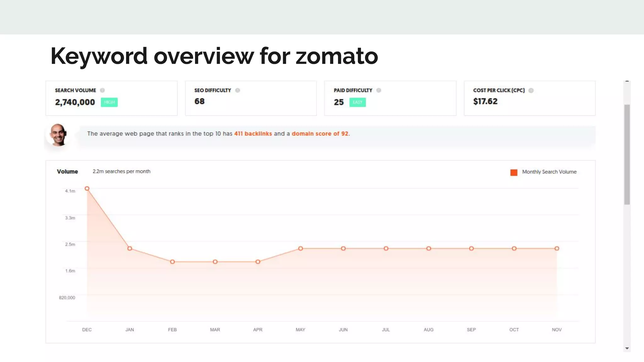Select the MAR data point on chart
The width and height of the screenshot is (644, 362).
pyautogui.click(x=215, y=262)
